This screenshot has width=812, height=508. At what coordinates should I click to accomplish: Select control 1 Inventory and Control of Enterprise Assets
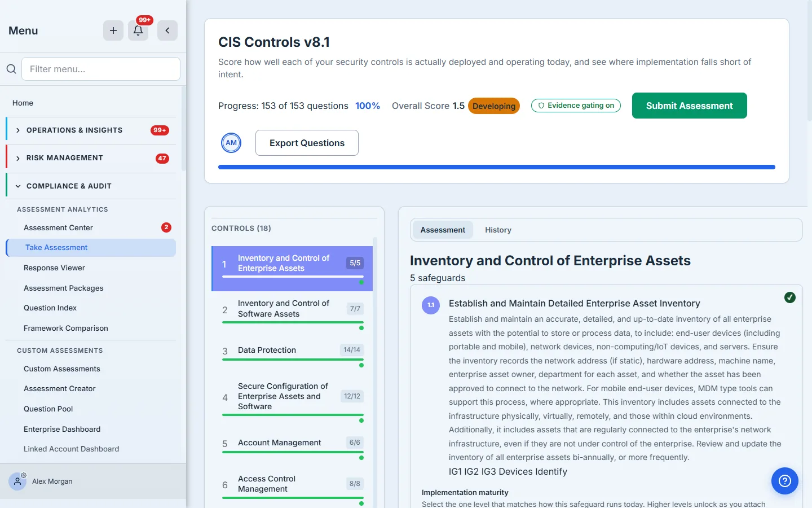coord(292,269)
